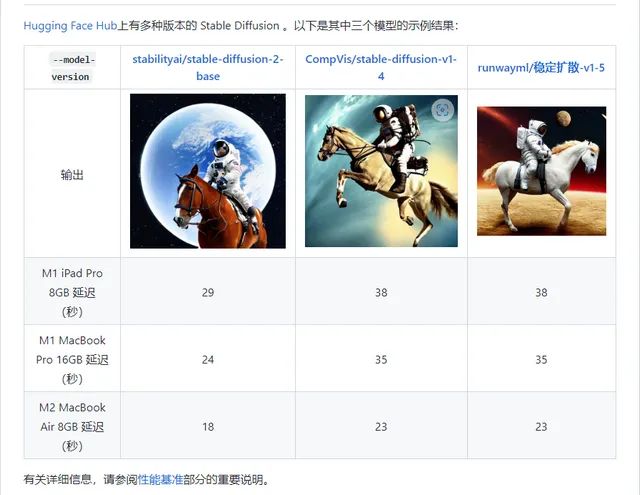The height and width of the screenshot is (495, 640).
Task: Click the M2 MacBook Air 8GB row label
Action: coord(72,426)
